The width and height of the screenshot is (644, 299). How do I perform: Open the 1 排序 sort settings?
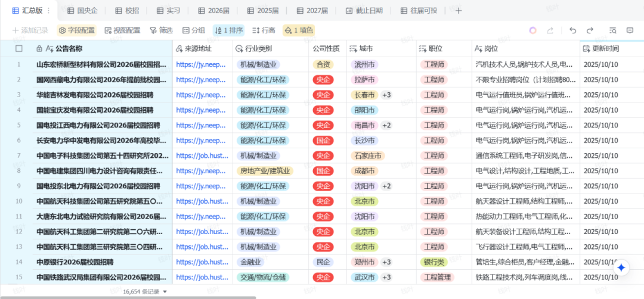229,30
